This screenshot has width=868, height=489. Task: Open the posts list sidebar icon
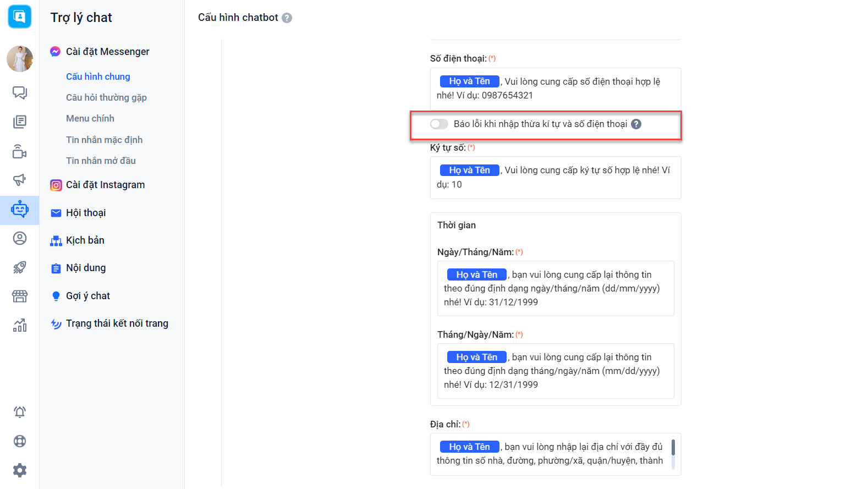coord(20,122)
